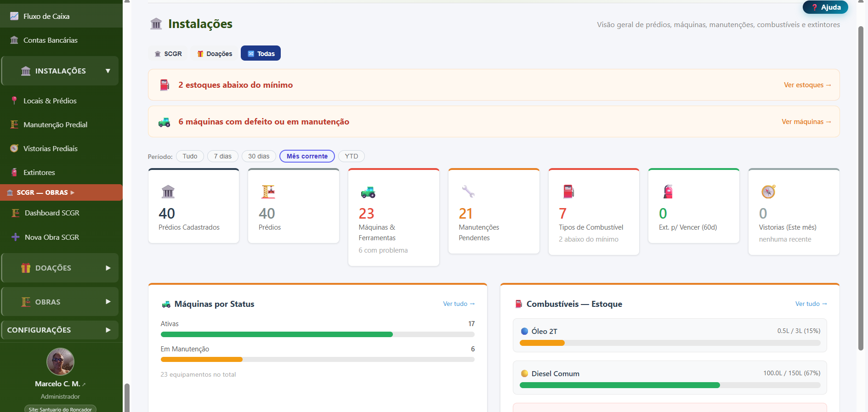
Task: Click the Ativas machines progress bar
Action: (318, 334)
